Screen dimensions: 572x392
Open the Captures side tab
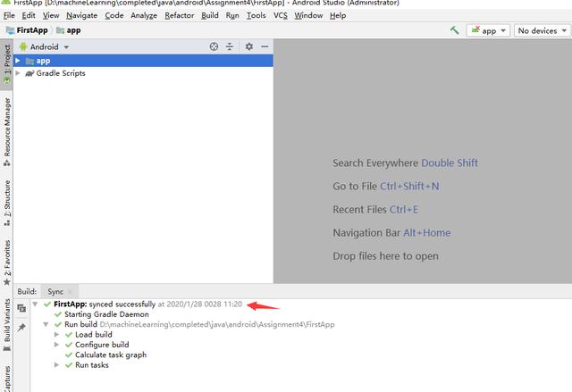tap(6, 379)
